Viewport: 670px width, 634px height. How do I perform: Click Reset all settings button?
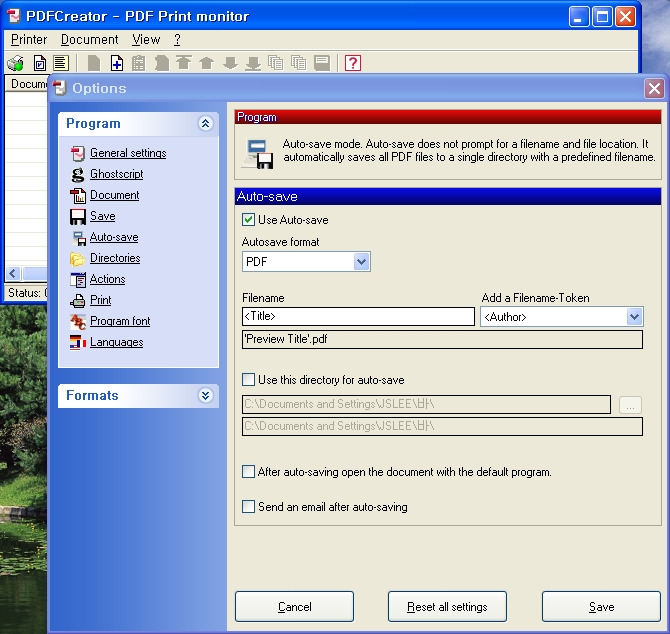[x=447, y=607]
